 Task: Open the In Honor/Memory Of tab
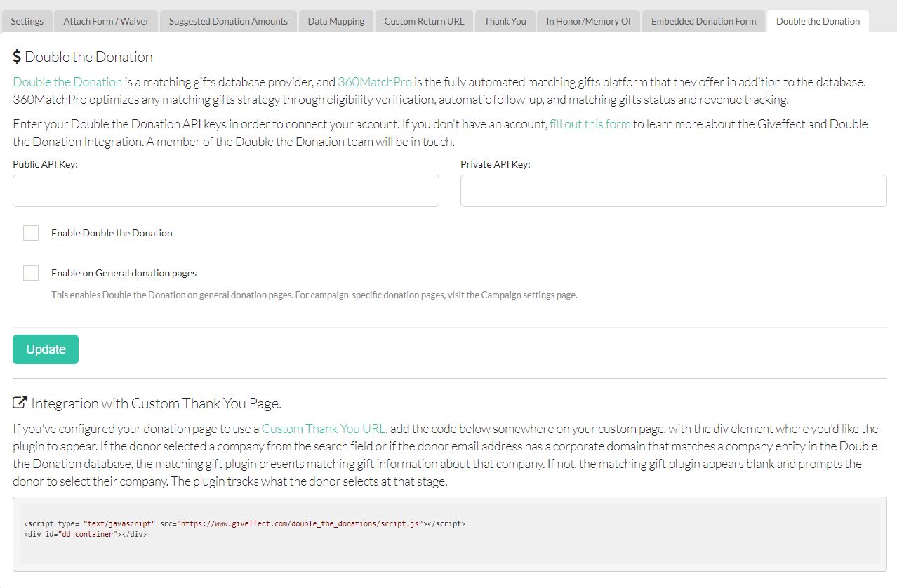(589, 21)
